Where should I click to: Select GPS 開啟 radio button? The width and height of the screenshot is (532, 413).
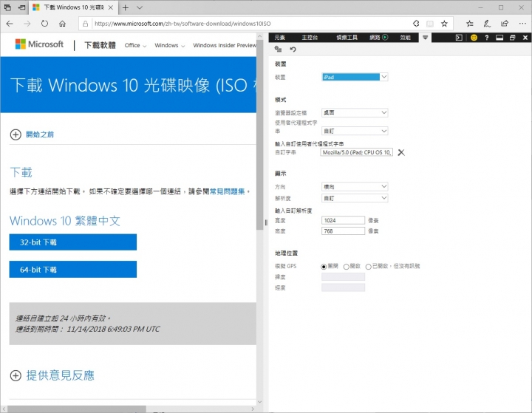346,267
